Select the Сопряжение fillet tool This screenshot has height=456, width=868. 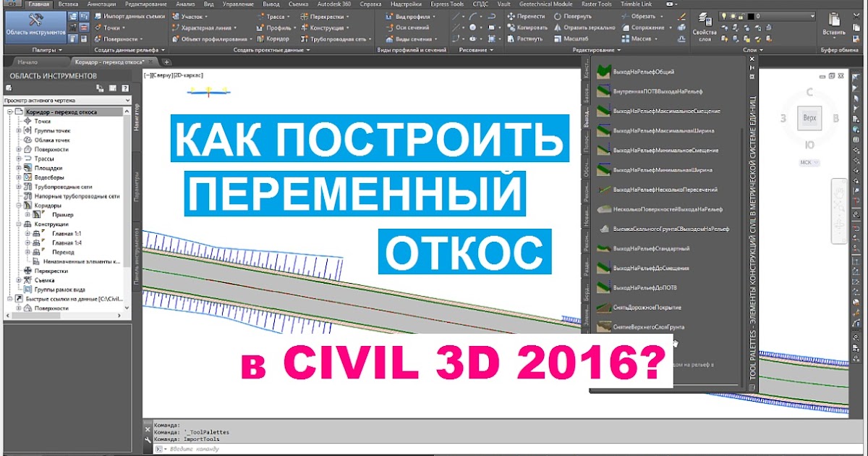click(x=647, y=28)
